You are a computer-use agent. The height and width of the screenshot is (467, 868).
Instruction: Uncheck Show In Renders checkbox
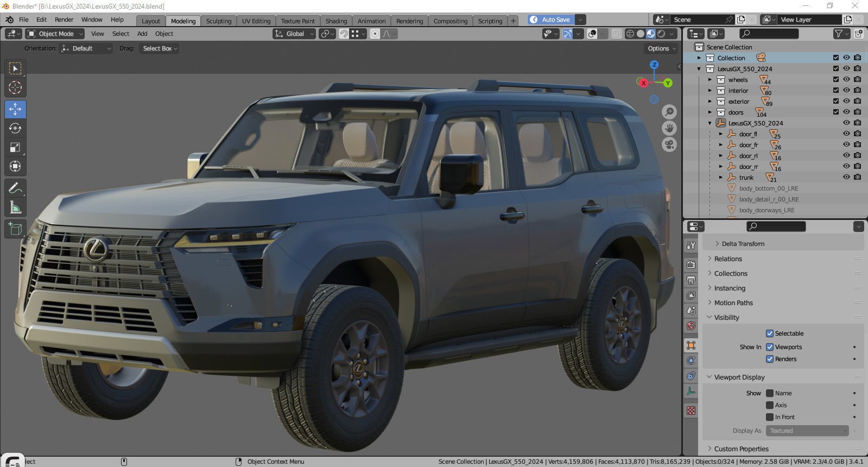click(x=770, y=359)
